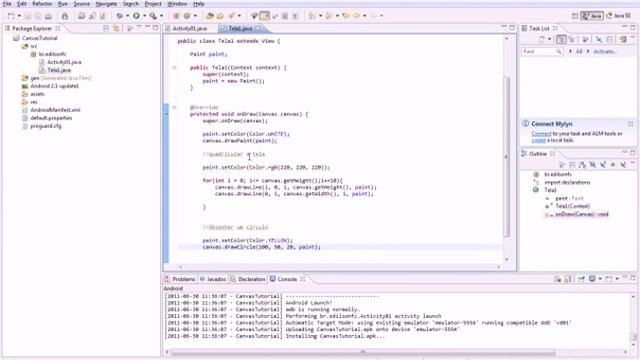The width and height of the screenshot is (640, 360).
Task: Open the Android SDK manager toolbar icon
Action: point(64,16)
